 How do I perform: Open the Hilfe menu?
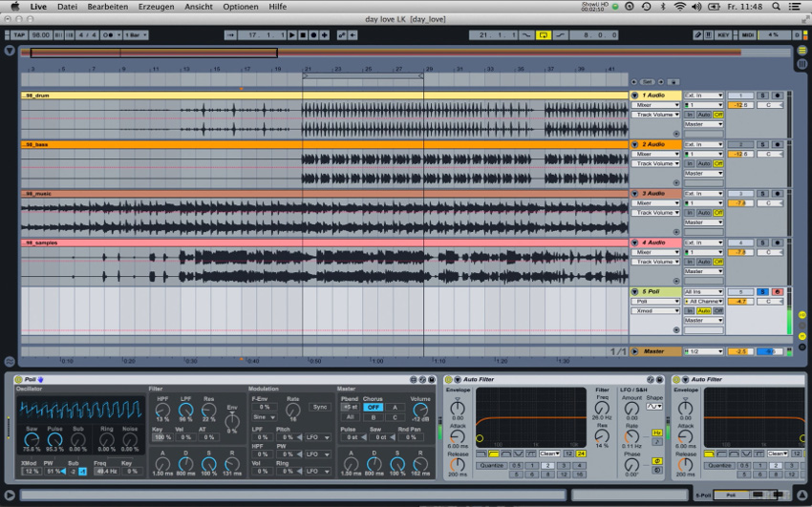[x=278, y=7]
